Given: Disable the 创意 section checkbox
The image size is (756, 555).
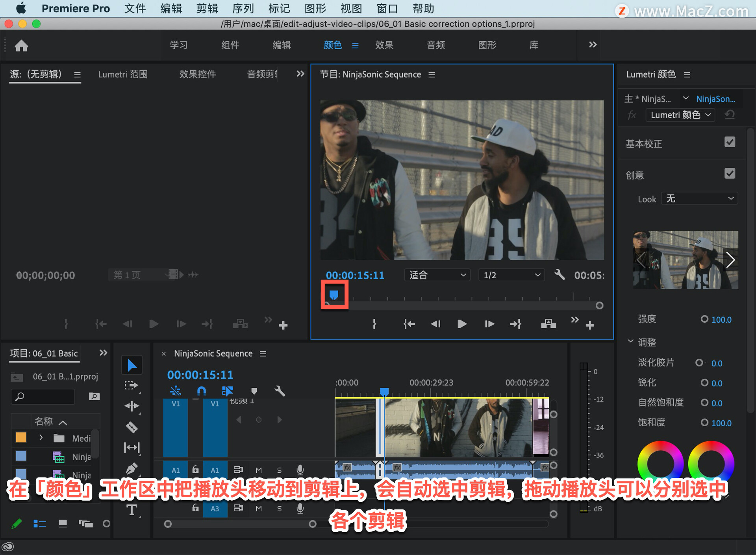Looking at the screenshot, I should [730, 174].
